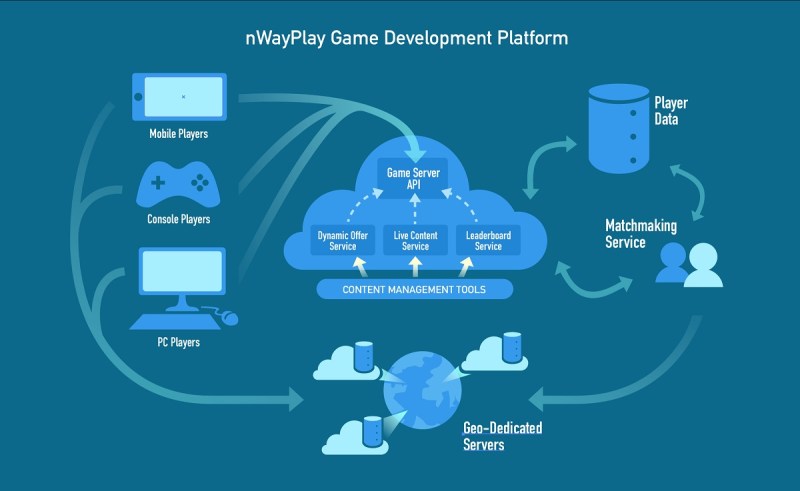The image size is (800, 491).
Task: Click the Player Data database cylinder
Action: pyautogui.click(x=619, y=129)
